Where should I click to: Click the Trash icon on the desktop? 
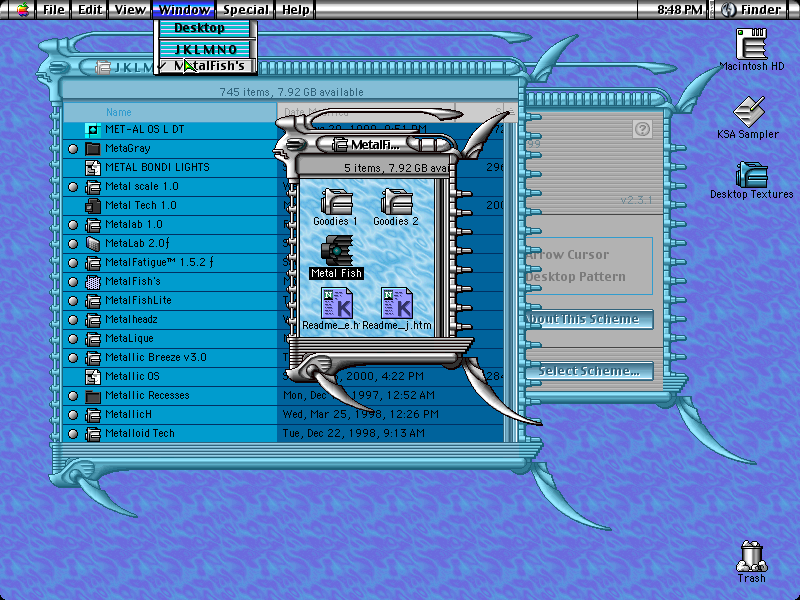[x=752, y=557]
